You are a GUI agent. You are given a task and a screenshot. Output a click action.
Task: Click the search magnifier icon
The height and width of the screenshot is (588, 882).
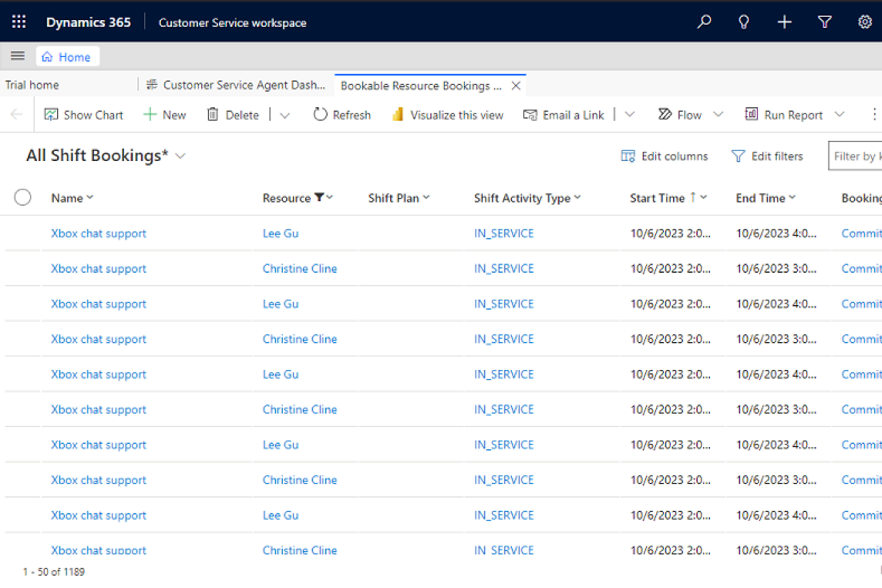704,22
